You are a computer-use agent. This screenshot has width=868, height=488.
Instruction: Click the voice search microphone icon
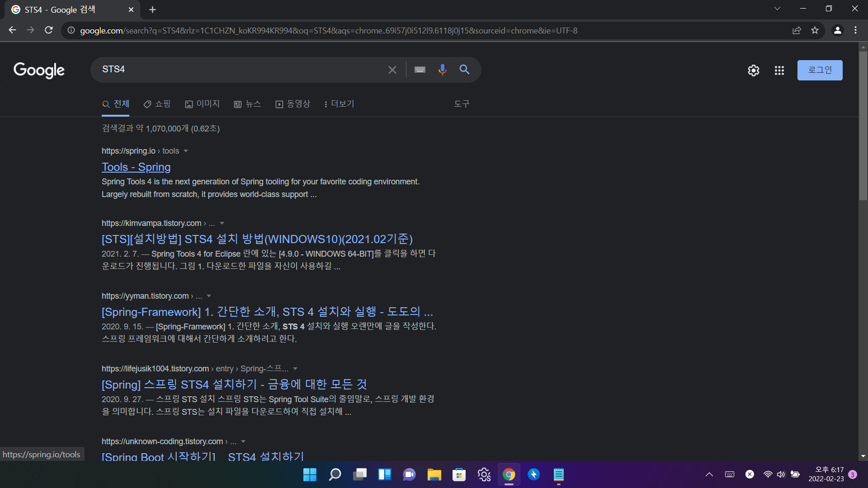click(x=442, y=70)
